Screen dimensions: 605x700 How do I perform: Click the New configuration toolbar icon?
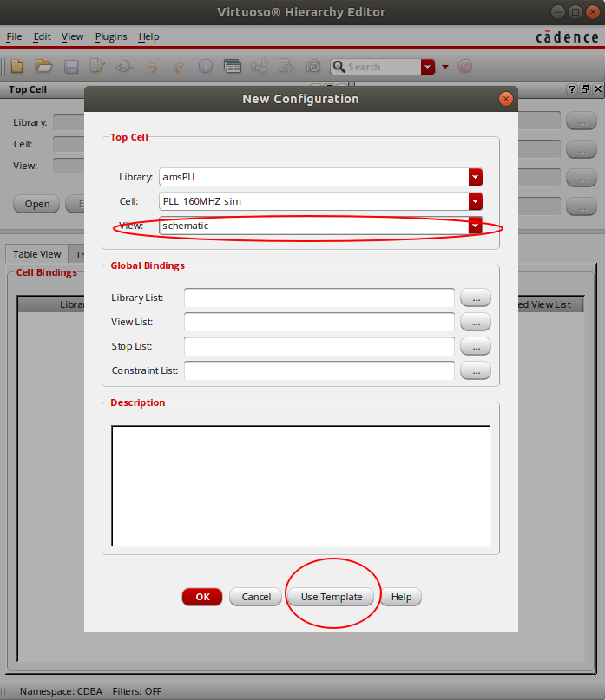click(17, 67)
